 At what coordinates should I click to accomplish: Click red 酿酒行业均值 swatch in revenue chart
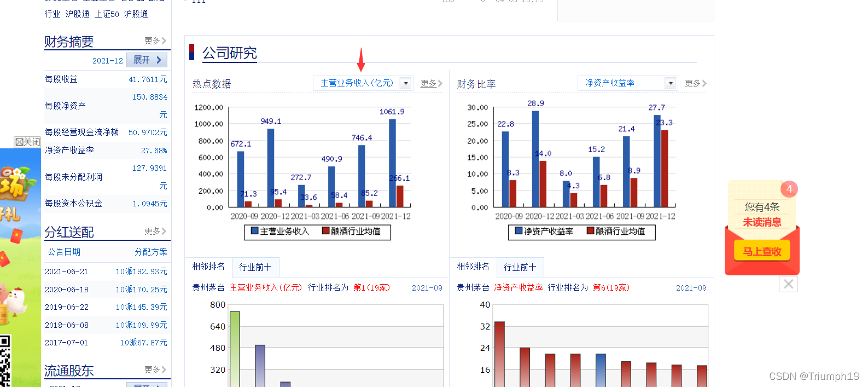[325, 231]
